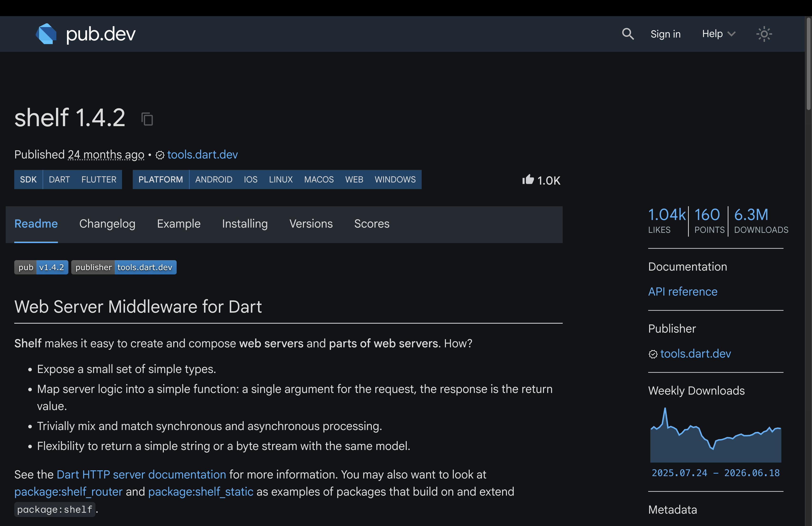Select the IOS platform tag
The height and width of the screenshot is (526, 812).
pyautogui.click(x=250, y=180)
